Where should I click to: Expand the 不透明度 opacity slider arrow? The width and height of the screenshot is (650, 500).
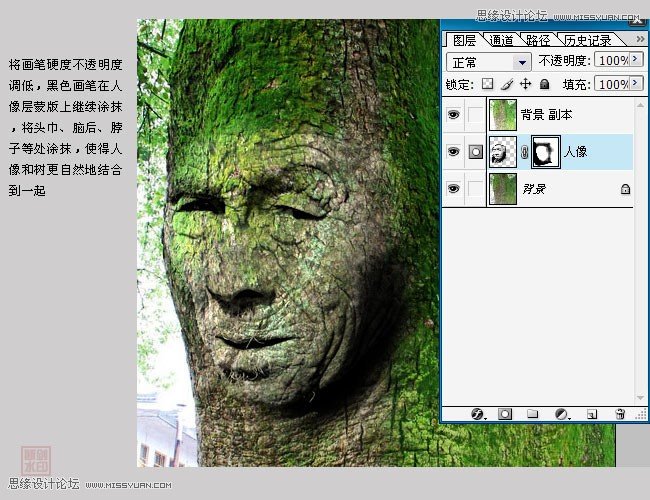click(636, 60)
